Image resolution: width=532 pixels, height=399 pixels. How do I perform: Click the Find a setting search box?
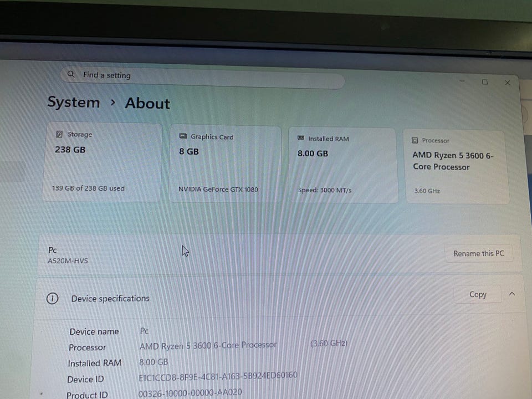point(202,78)
